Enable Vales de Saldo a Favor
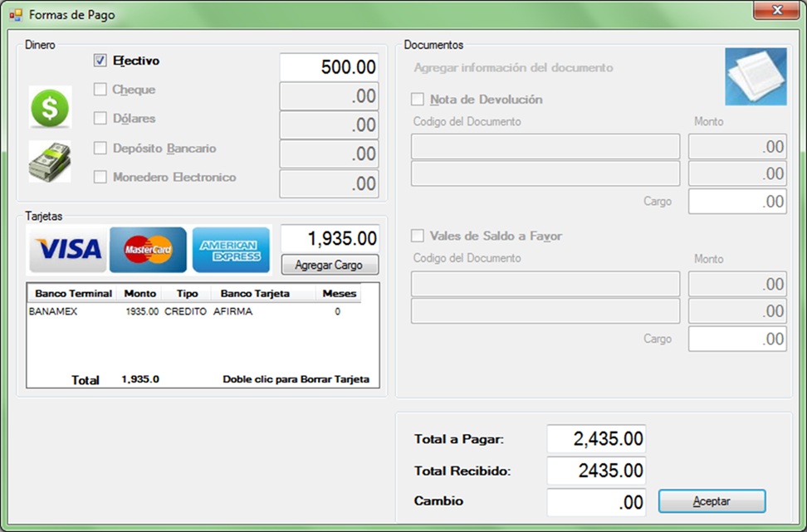Screen dimensions: 807x532 point(418,237)
